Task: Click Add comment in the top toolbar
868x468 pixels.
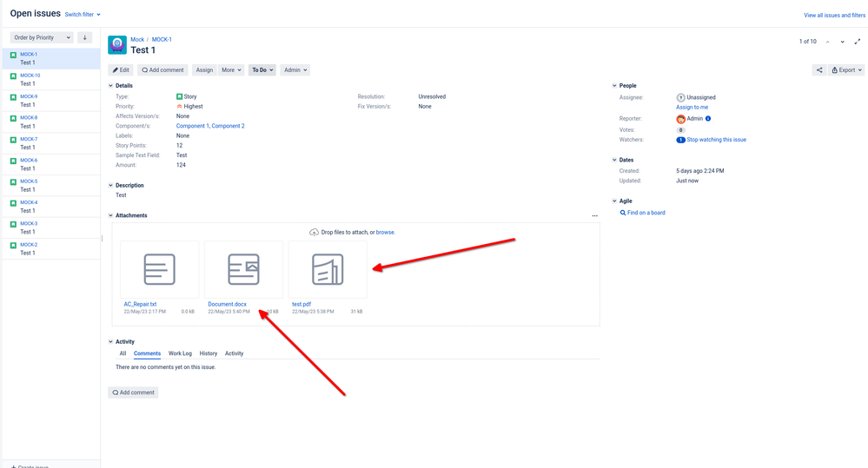Action: tap(162, 70)
